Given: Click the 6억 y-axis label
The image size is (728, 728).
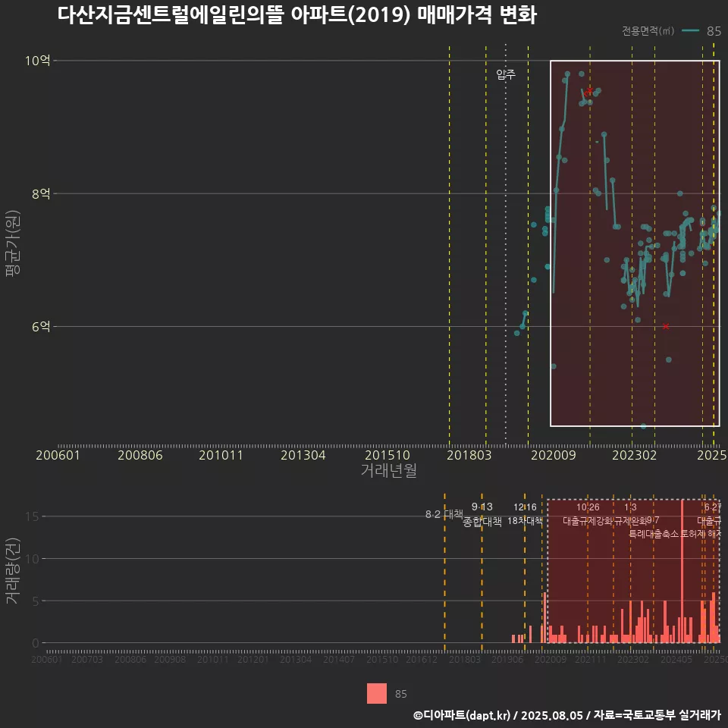Looking at the screenshot, I should (x=41, y=326).
